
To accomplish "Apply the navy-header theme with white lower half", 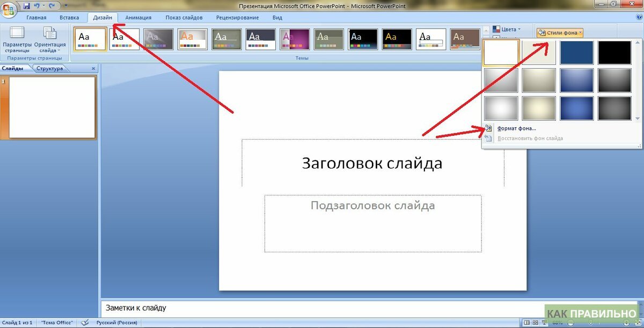I will click(x=261, y=39).
